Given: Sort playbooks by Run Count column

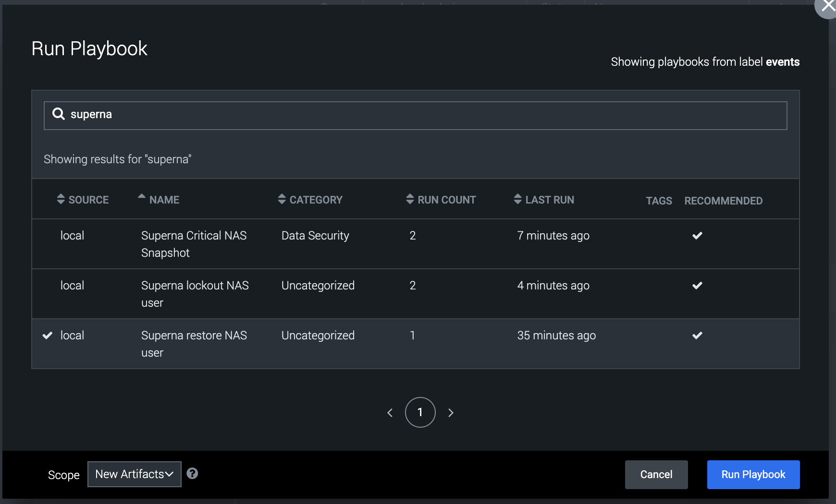Looking at the screenshot, I should pyautogui.click(x=441, y=200).
